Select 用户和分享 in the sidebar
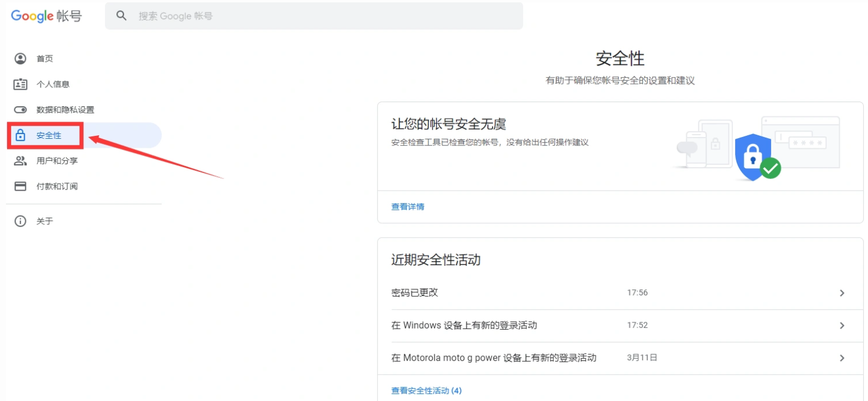868x401 pixels. (57, 161)
